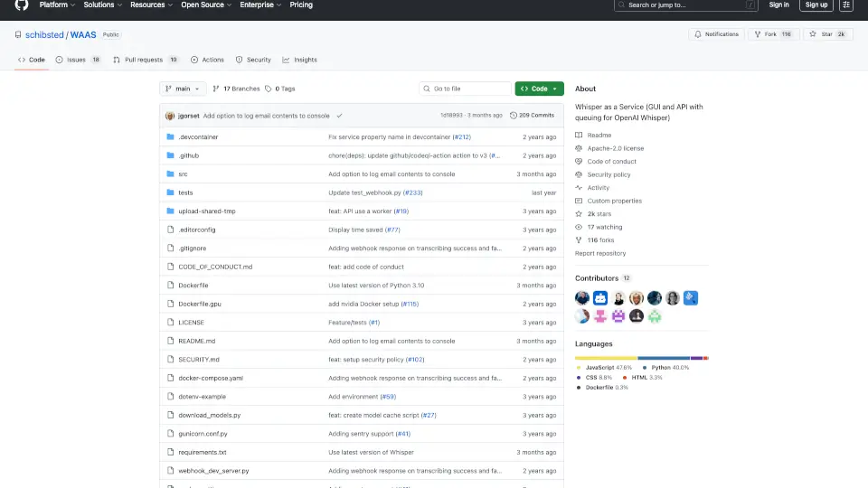Screen dimensions: 868x488
Task: Open pull request #212 link
Action: click(x=462, y=136)
